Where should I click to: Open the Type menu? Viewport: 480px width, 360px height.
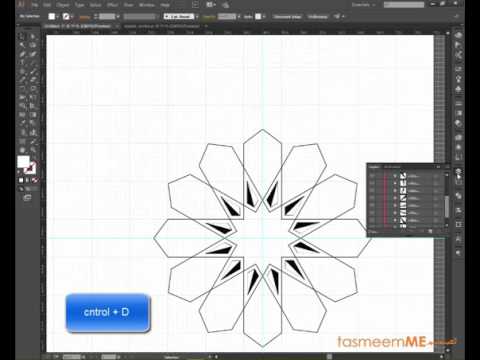pos(79,5)
